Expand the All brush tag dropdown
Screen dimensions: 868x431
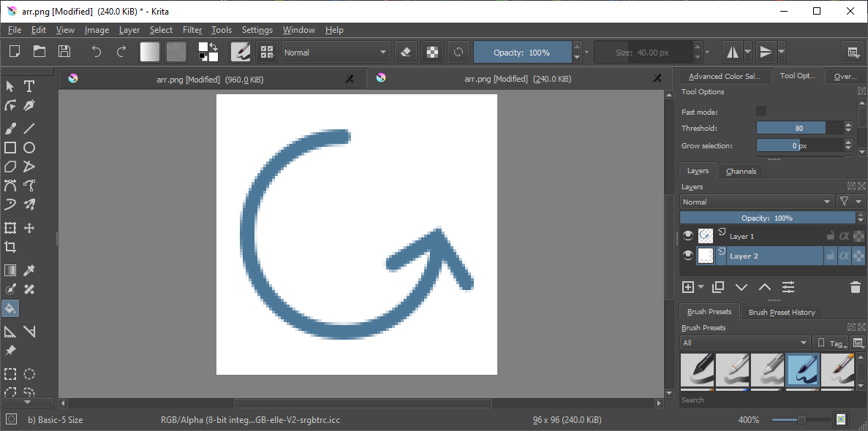pos(744,343)
